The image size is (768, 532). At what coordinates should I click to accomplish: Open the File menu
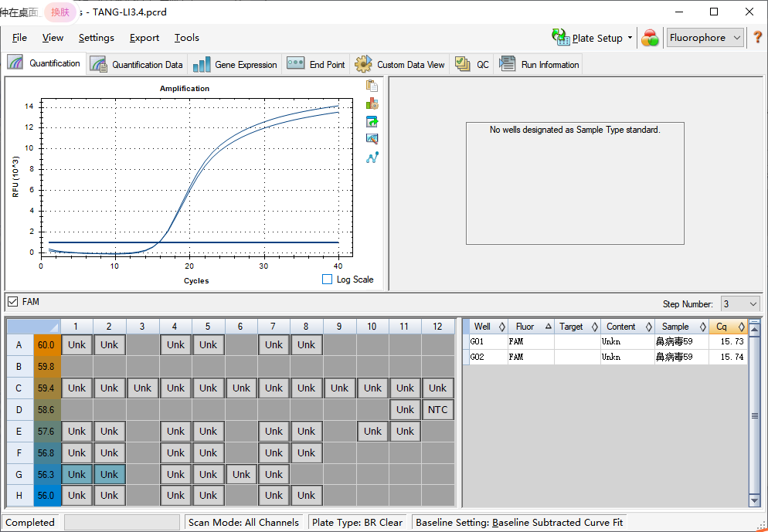click(x=19, y=38)
